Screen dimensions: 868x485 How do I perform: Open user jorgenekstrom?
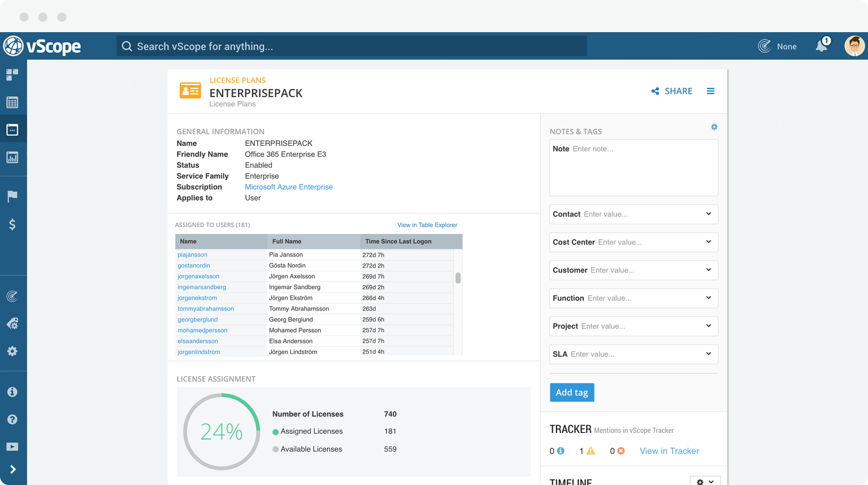click(x=197, y=298)
